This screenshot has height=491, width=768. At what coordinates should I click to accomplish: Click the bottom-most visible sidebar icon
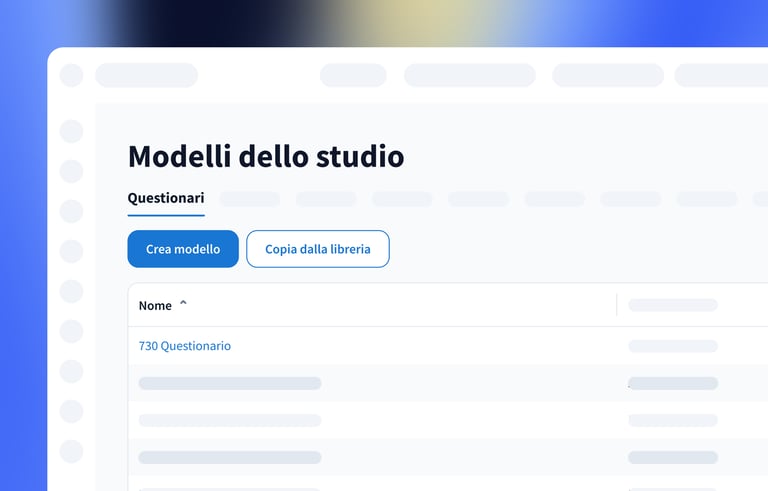71,451
